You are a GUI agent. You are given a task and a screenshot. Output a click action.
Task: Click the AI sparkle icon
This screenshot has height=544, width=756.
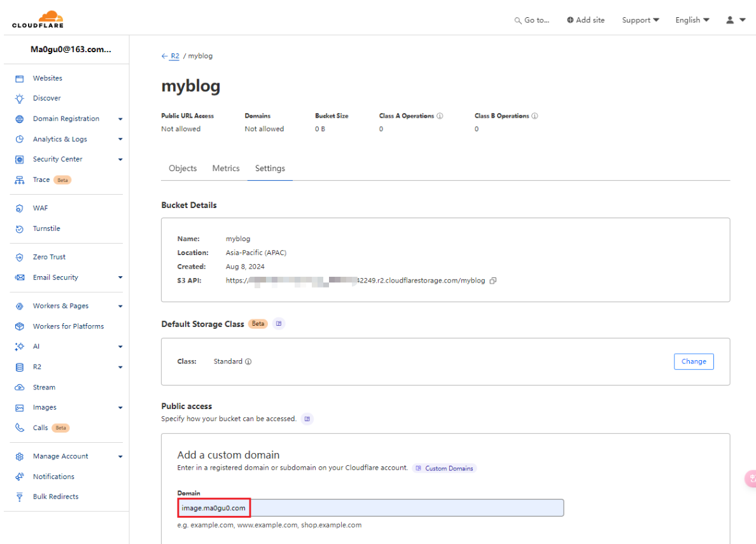[x=19, y=347]
